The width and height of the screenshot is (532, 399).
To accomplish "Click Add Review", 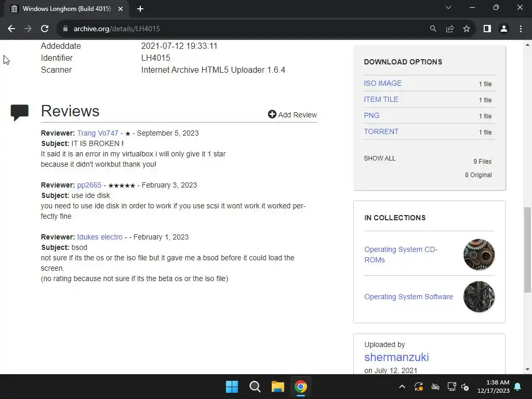I will coord(292,115).
